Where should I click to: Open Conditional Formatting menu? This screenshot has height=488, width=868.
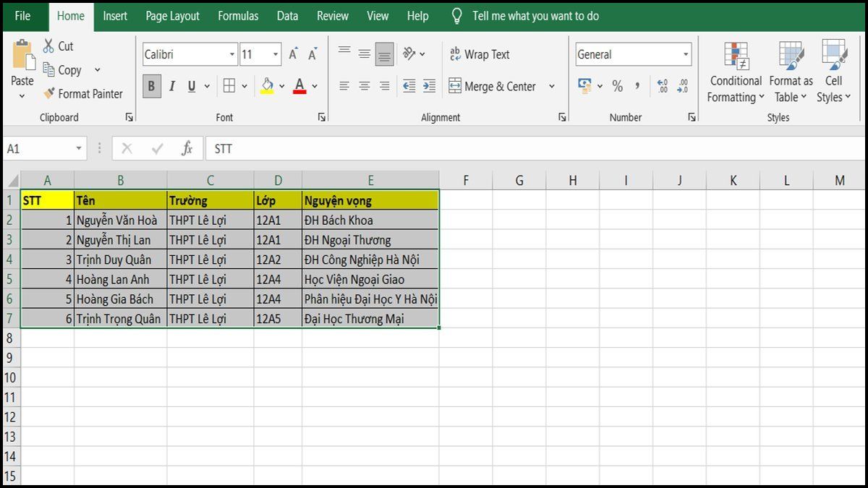point(736,72)
